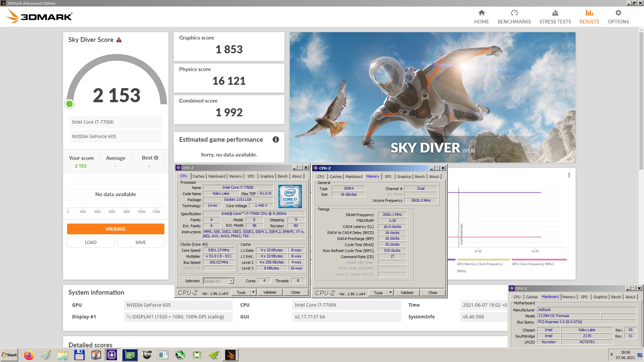Click Close button in CPU-Z Memory window
Viewport: 644px width, 362px height.
433,293
